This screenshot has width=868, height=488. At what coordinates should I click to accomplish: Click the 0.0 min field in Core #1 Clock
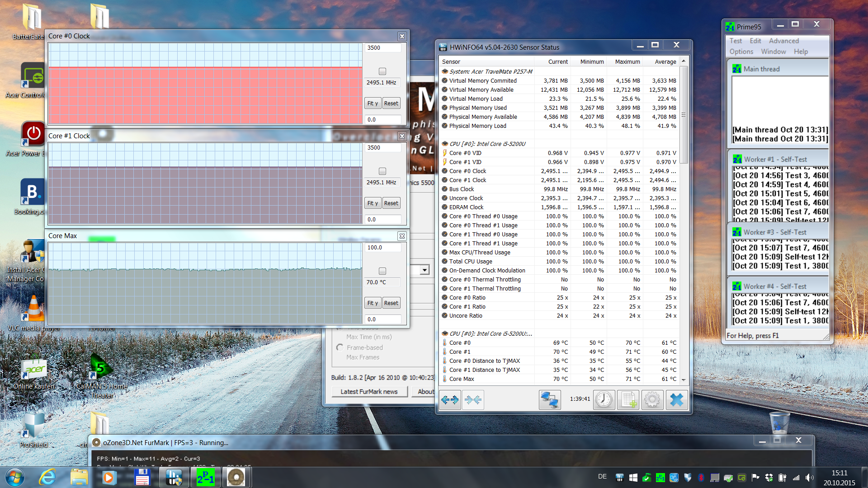pos(382,220)
